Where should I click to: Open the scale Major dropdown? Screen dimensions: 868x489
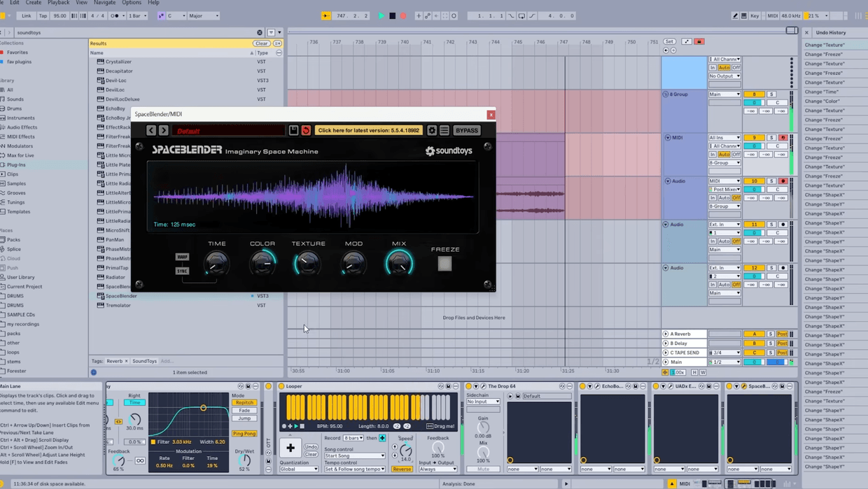pyautogui.click(x=204, y=15)
